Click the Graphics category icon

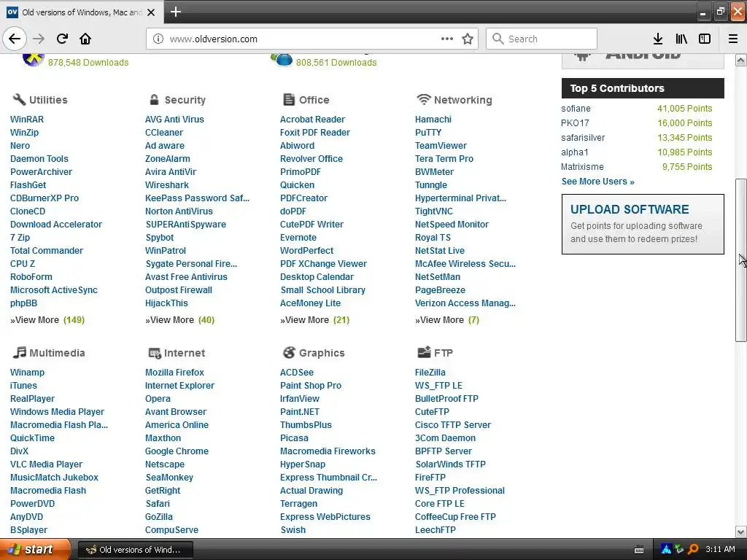(x=289, y=352)
